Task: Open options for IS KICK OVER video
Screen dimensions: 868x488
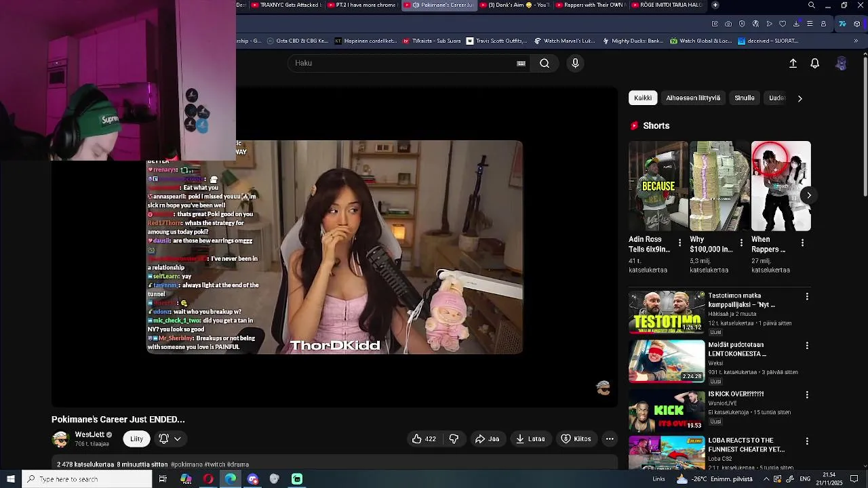Action: tap(807, 394)
